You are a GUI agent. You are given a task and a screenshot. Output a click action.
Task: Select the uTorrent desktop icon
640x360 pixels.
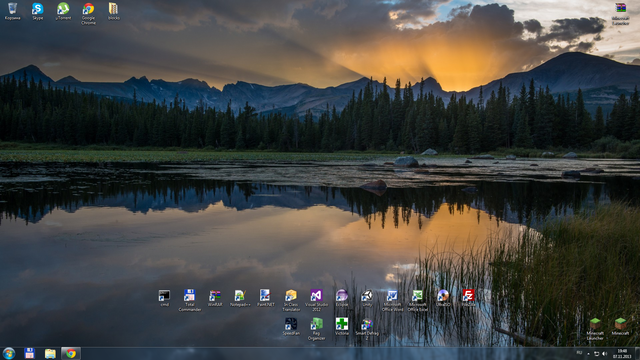point(63,11)
